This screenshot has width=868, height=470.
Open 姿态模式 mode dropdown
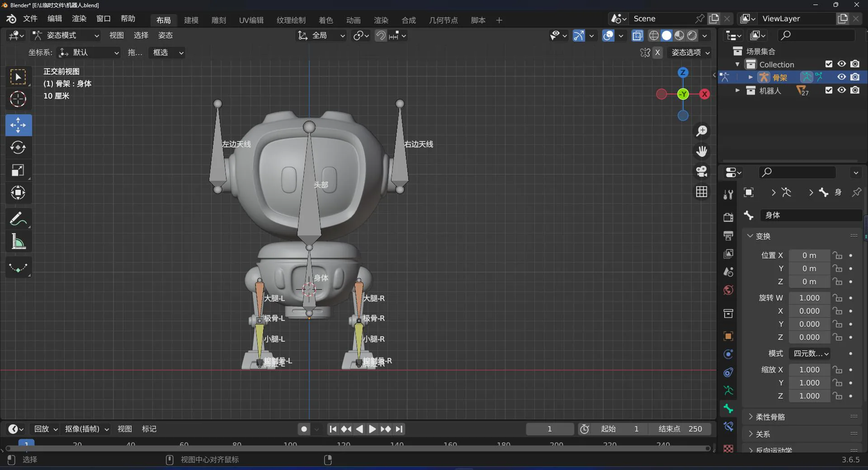click(66, 35)
